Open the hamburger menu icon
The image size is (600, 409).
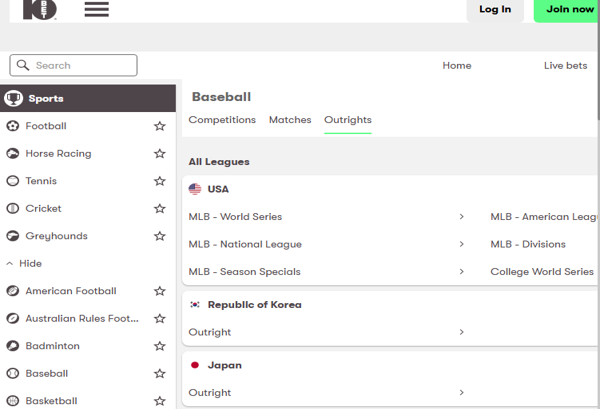[x=96, y=9]
